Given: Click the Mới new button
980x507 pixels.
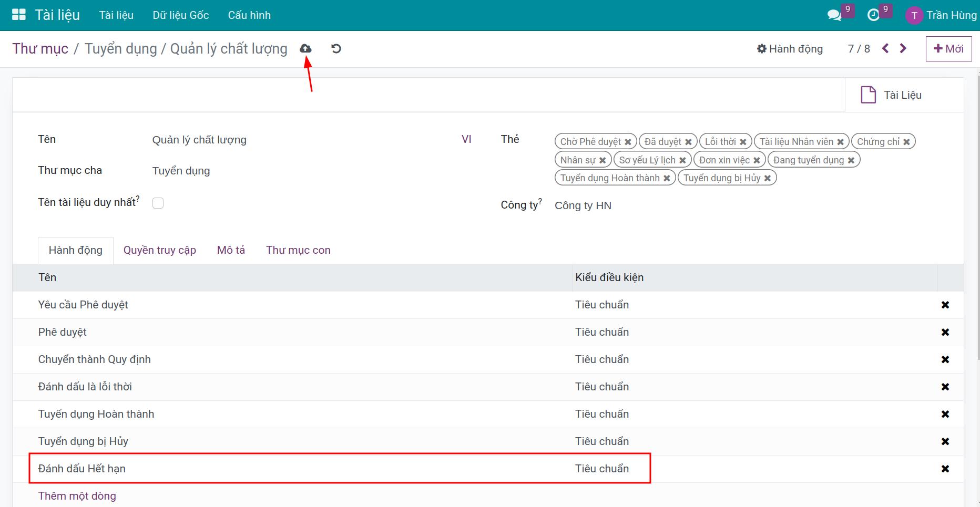Looking at the screenshot, I should click(948, 49).
